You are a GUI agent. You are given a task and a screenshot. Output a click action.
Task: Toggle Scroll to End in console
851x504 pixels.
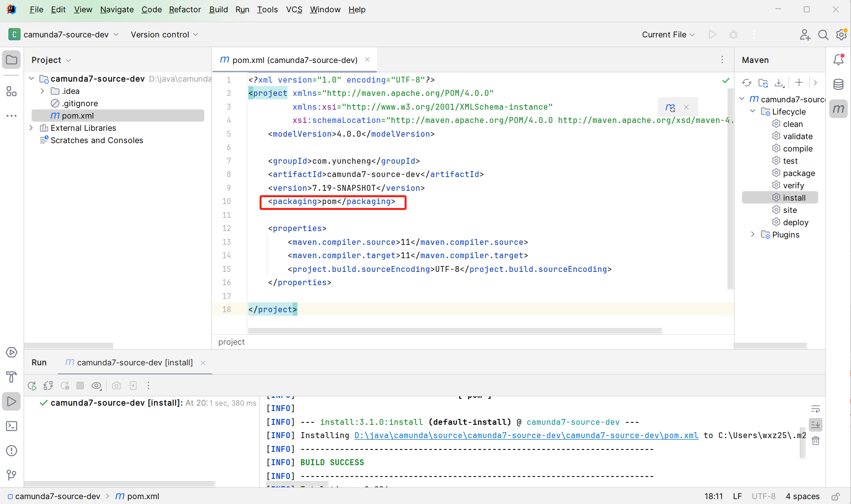816,424
